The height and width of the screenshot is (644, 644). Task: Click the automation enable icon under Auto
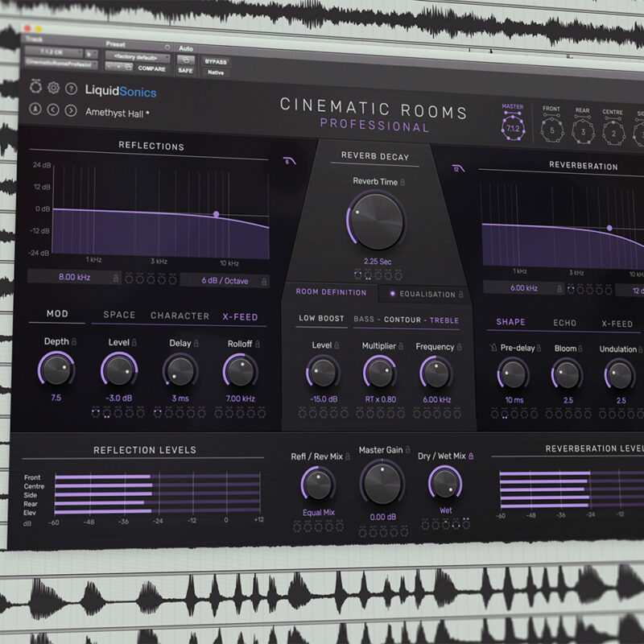(186, 60)
